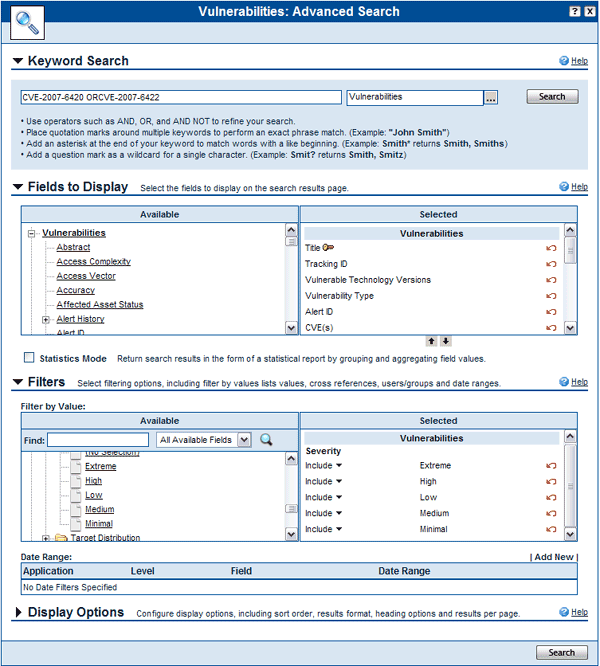The image size is (600, 666).
Task: Close the Advanced Search window
Action: (x=590, y=11)
